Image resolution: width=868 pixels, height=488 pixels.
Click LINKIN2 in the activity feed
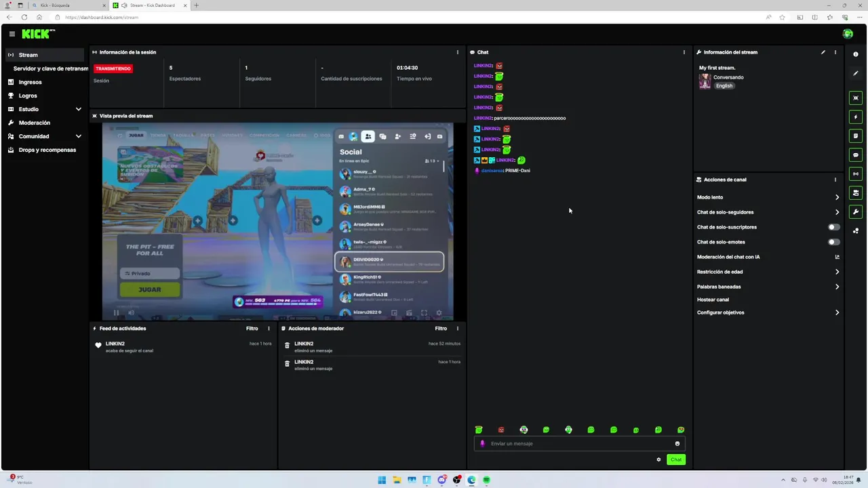pos(115,344)
